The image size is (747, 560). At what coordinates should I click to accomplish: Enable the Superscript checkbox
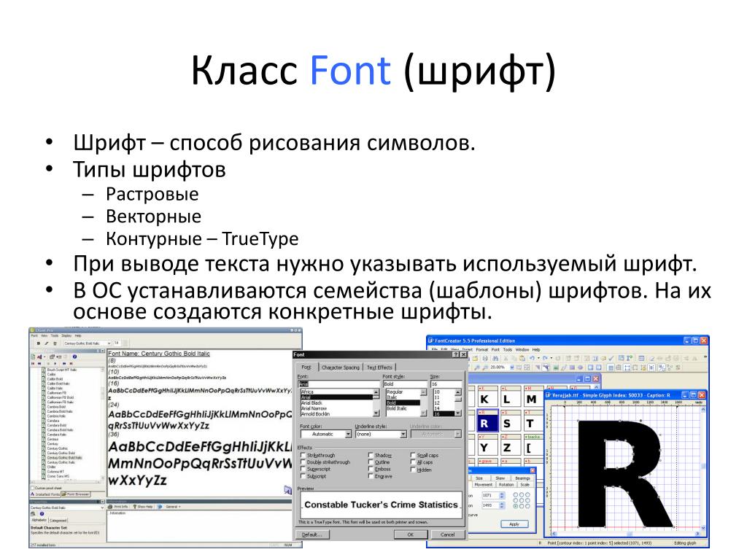(x=303, y=469)
